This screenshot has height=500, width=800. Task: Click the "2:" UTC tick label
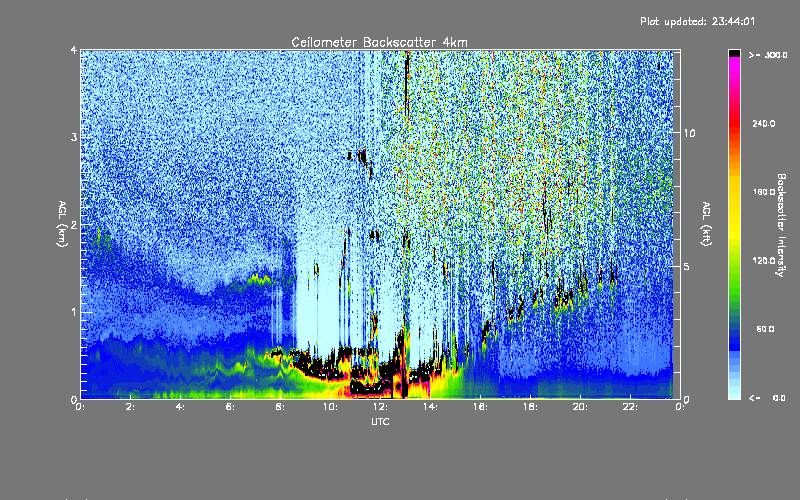[x=131, y=407]
